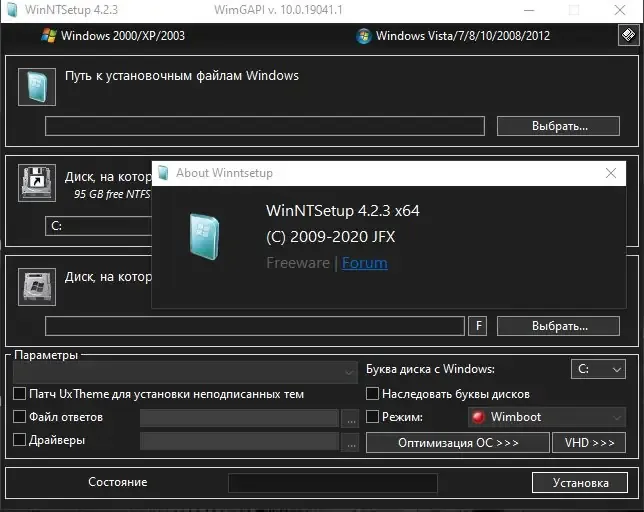Open the Windows drive letter C: dropdown
Viewport: 644px width, 512px height.
click(x=598, y=369)
